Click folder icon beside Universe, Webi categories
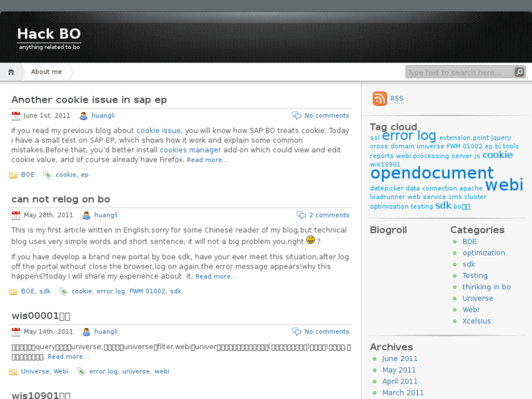Viewport: 532px width, 399px height. (x=13, y=371)
